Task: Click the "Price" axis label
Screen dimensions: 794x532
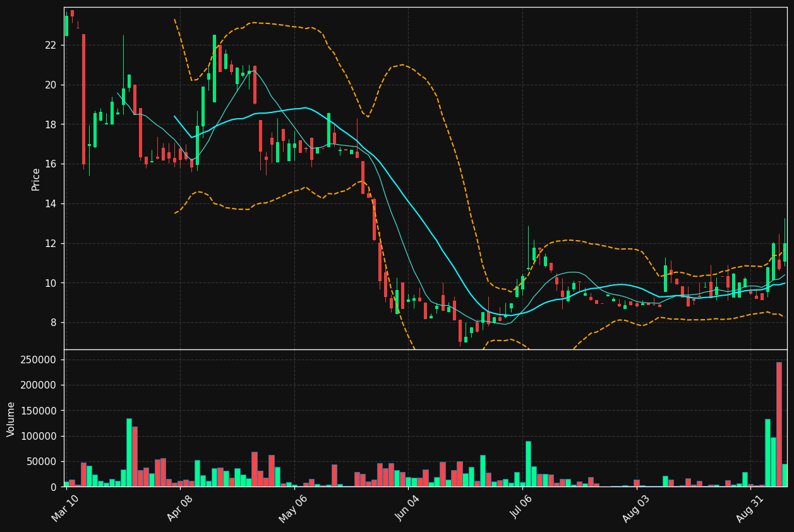Action: (x=36, y=179)
